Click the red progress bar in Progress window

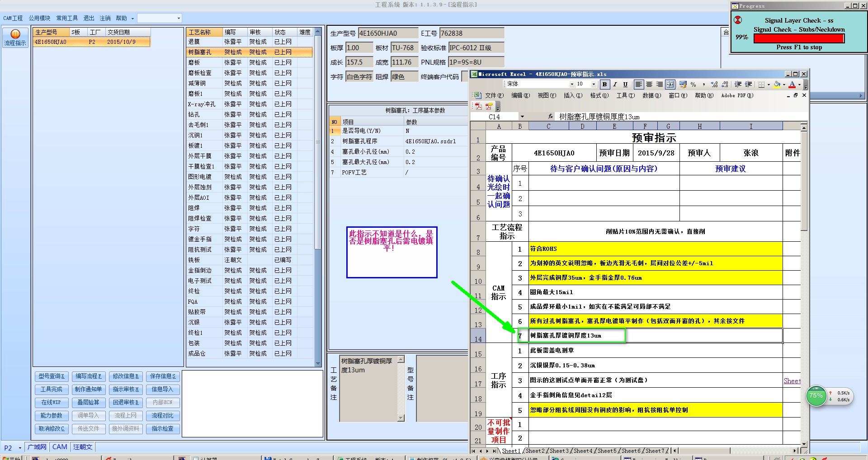(799, 38)
